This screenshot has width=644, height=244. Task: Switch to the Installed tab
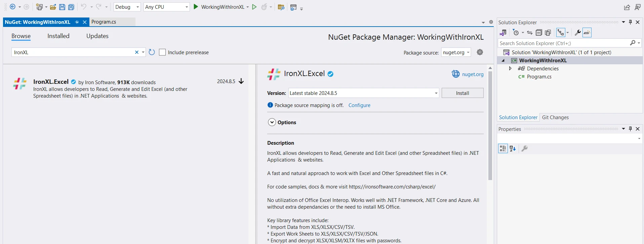58,36
